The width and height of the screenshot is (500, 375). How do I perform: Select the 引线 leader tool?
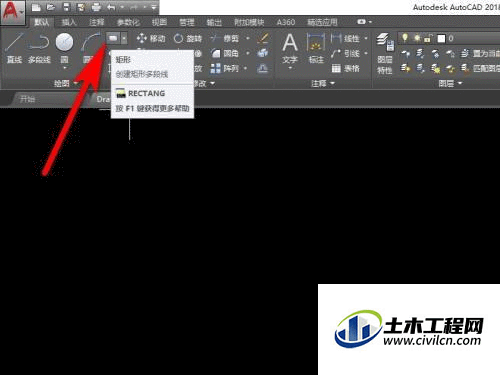pos(345,53)
